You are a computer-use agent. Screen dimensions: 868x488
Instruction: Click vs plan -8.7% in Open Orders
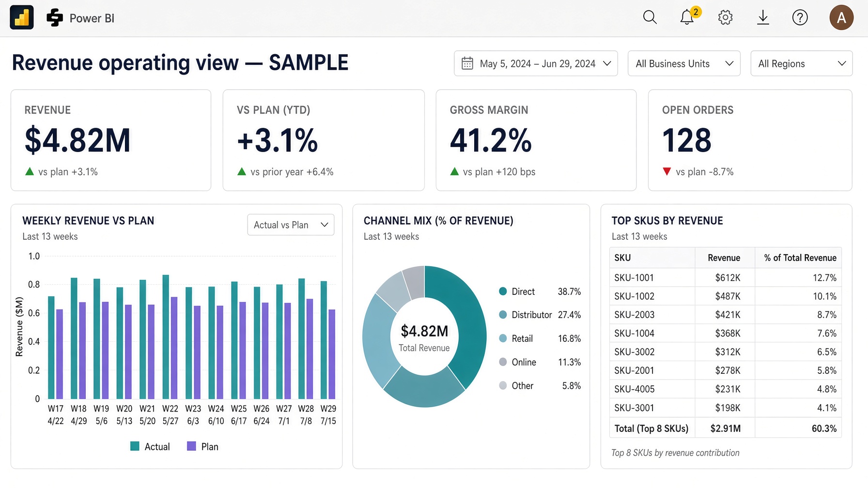point(704,172)
